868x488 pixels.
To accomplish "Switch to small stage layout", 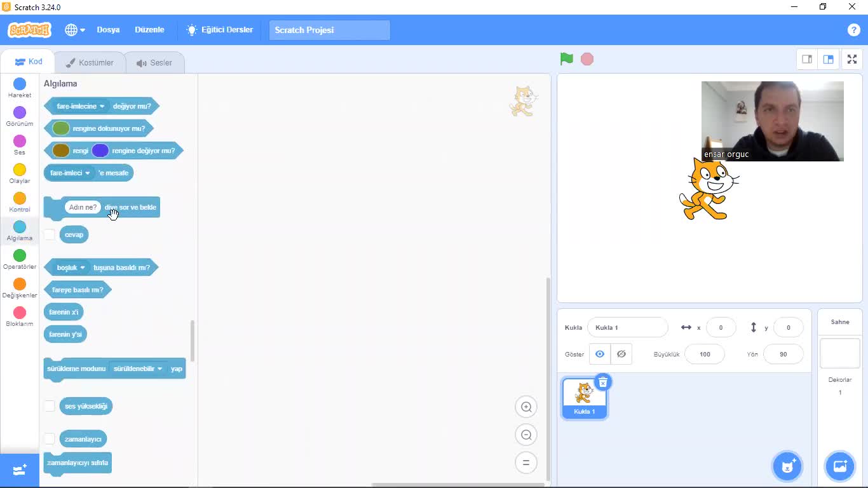I will click(x=807, y=59).
